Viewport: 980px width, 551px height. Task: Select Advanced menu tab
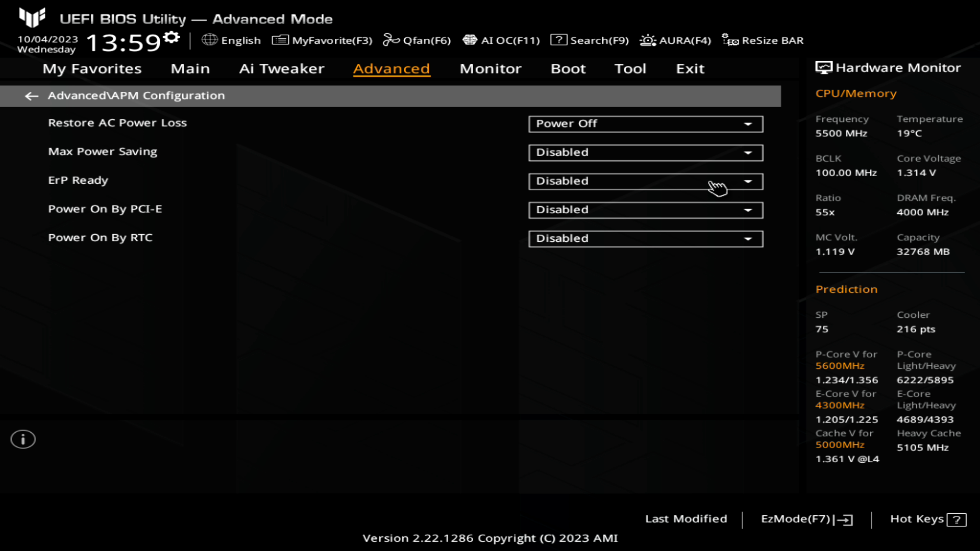tap(391, 69)
